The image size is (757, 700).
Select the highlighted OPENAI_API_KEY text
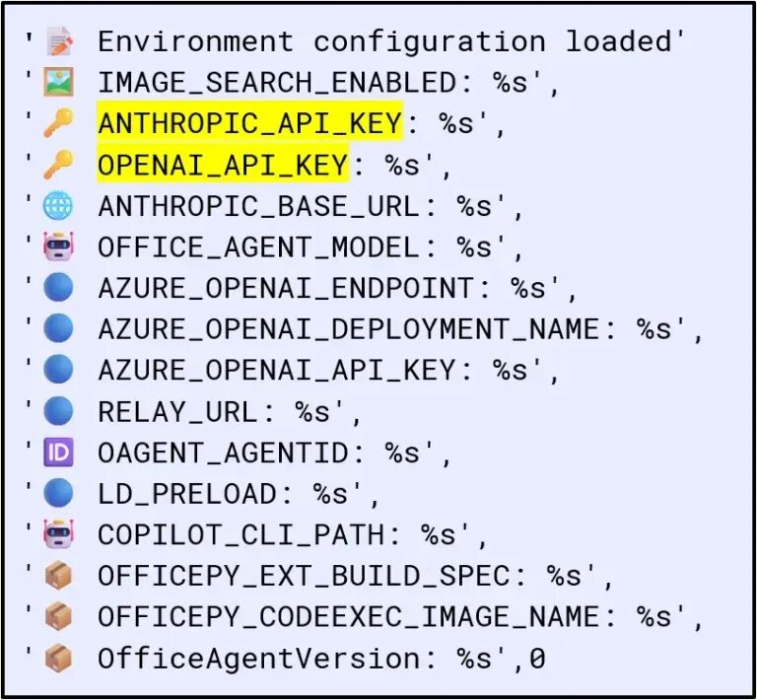223,164
